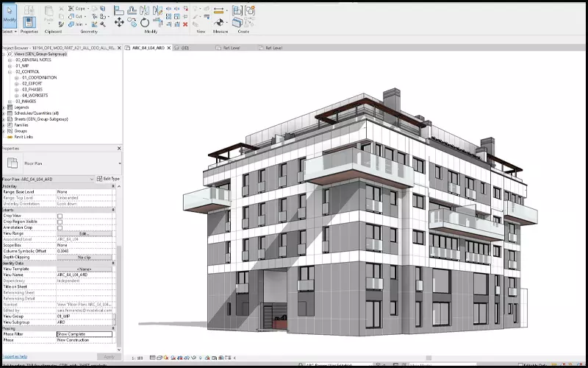This screenshot has height=368, width=588.
Task: Select the Copy tool in Modify panel
Action: [x=132, y=22]
